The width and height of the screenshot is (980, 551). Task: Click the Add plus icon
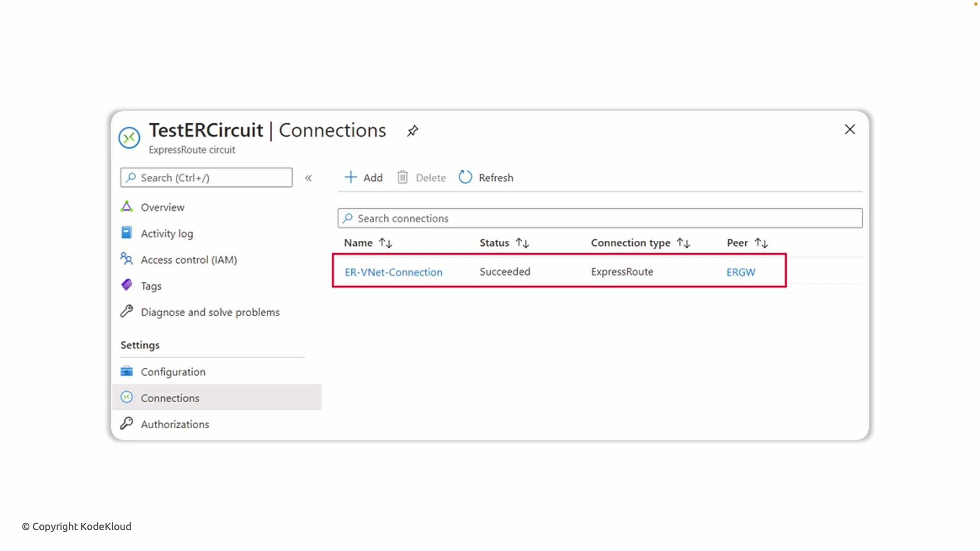click(x=351, y=177)
